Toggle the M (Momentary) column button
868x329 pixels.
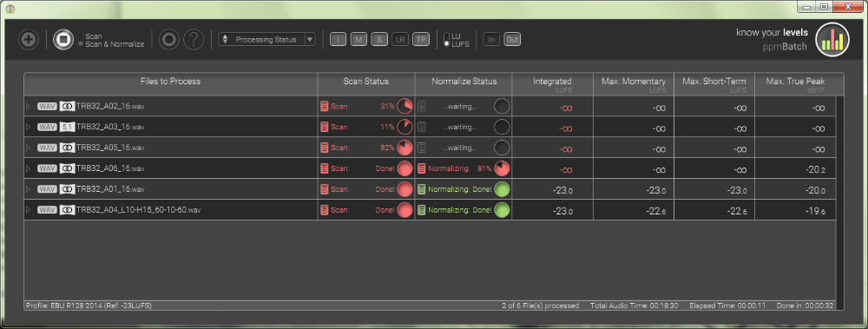(358, 39)
